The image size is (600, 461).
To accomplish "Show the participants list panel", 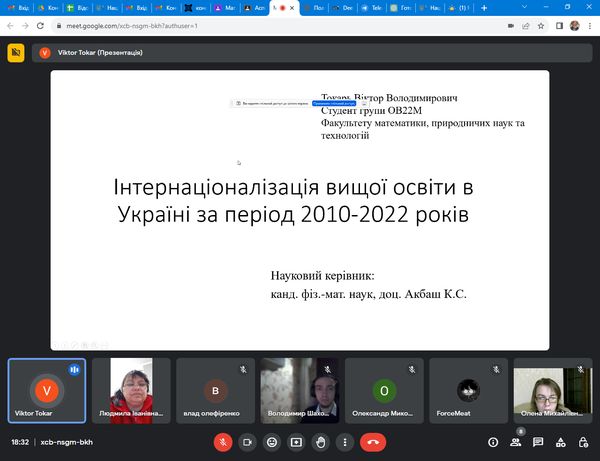I will [x=516, y=441].
